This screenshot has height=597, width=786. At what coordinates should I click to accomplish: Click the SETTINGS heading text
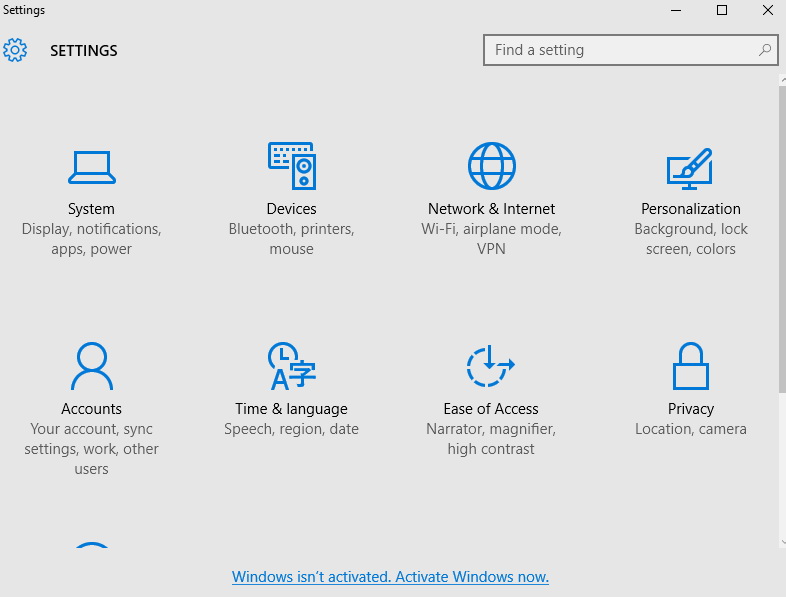pyautogui.click(x=84, y=51)
